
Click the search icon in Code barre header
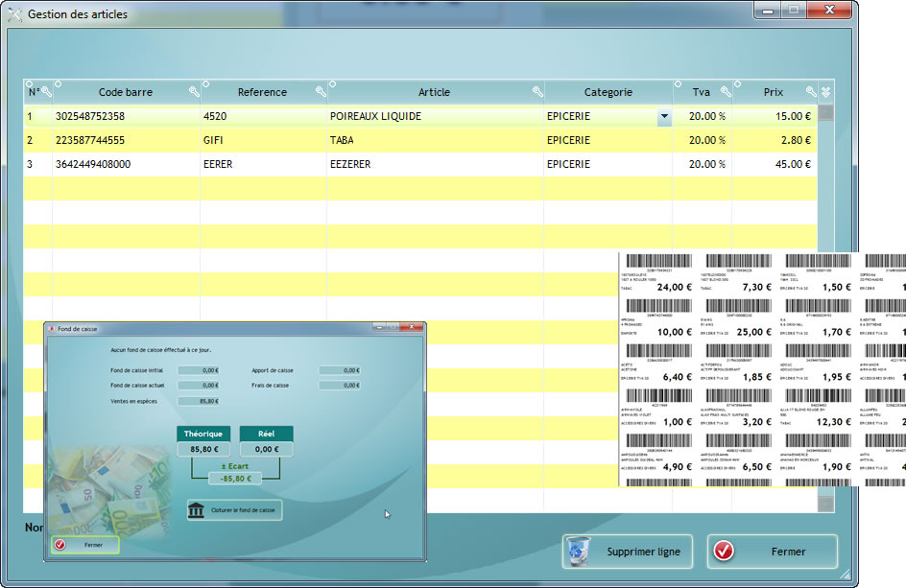pyautogui.click(x=194, y=92)
